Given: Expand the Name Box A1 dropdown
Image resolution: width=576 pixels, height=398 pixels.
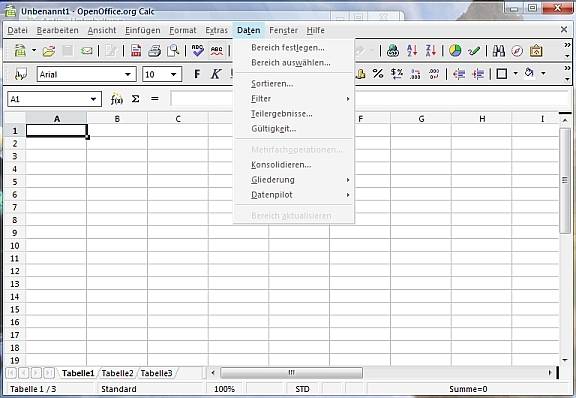Looking at the screenshot, I should click(x=93, y=99).
